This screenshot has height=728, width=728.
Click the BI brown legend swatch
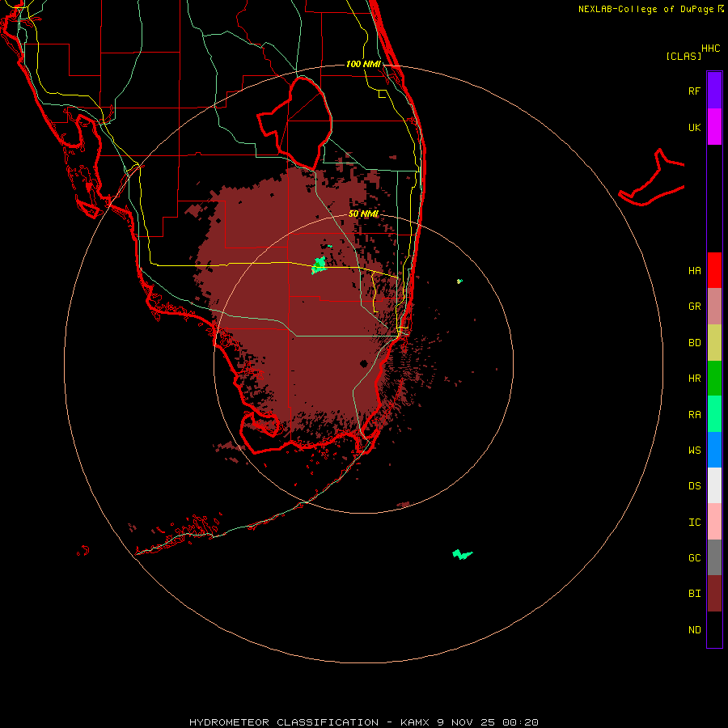tap(714, 594)
